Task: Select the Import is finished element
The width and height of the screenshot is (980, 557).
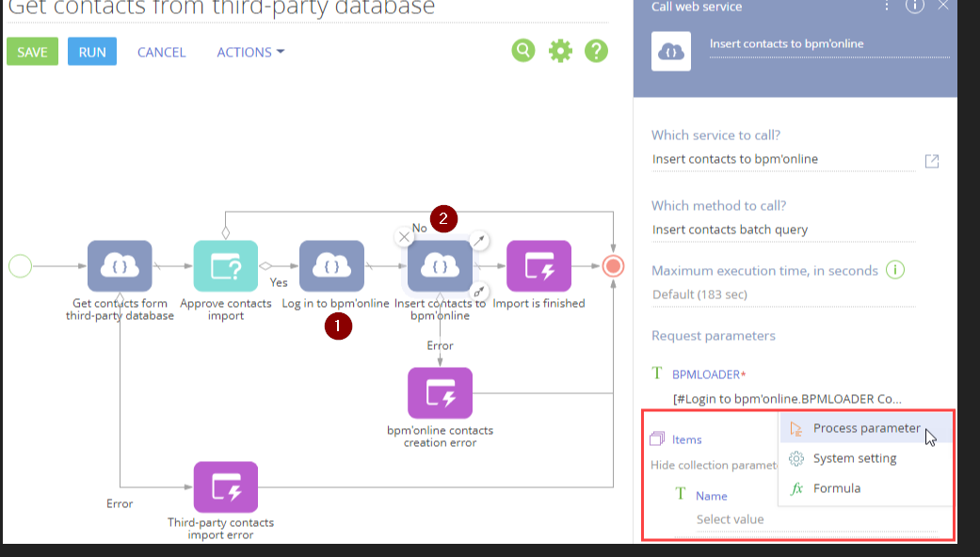Action: [x=538, y=266]
